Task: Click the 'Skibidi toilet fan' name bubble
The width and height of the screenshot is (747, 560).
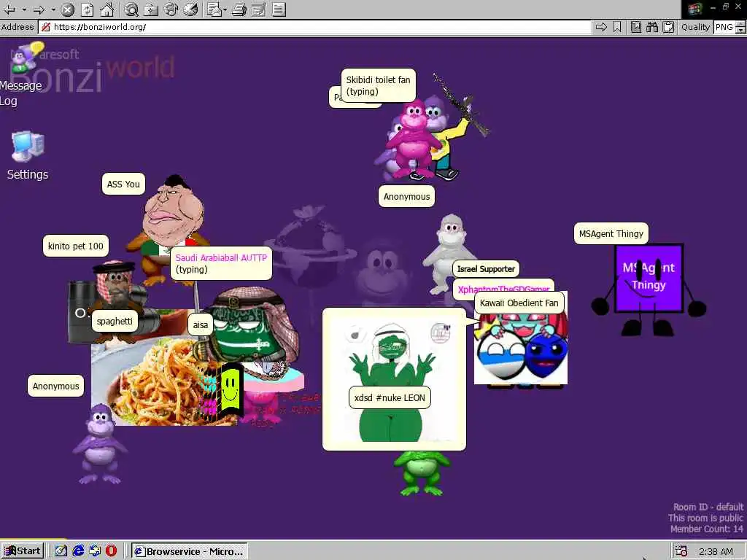Action: [x=379, y=86]
